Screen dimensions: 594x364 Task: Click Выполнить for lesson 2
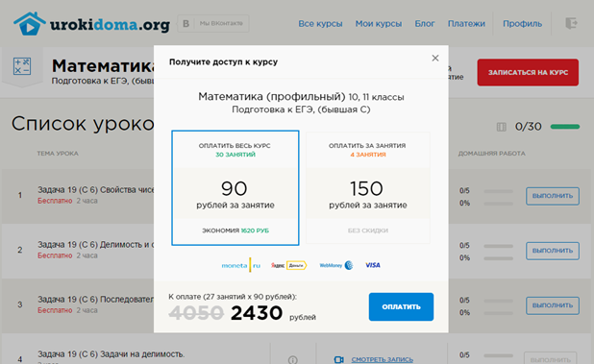click(553, 251)
